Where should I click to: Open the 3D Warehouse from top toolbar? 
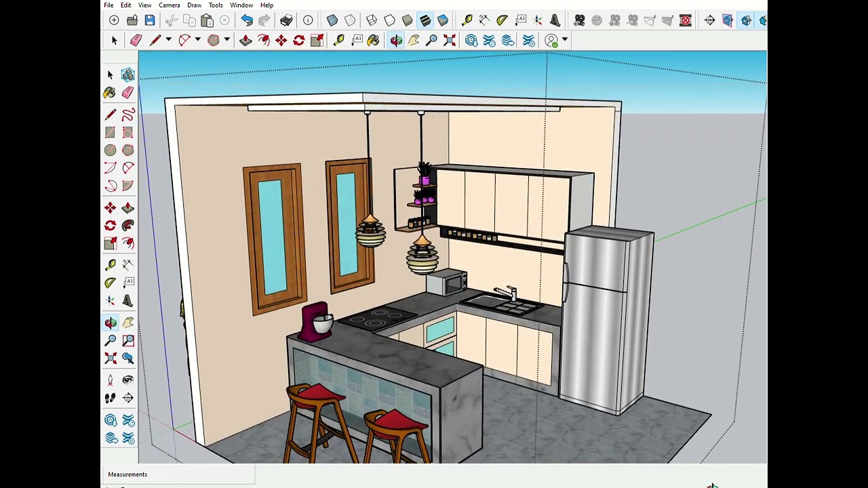point(471,41)
